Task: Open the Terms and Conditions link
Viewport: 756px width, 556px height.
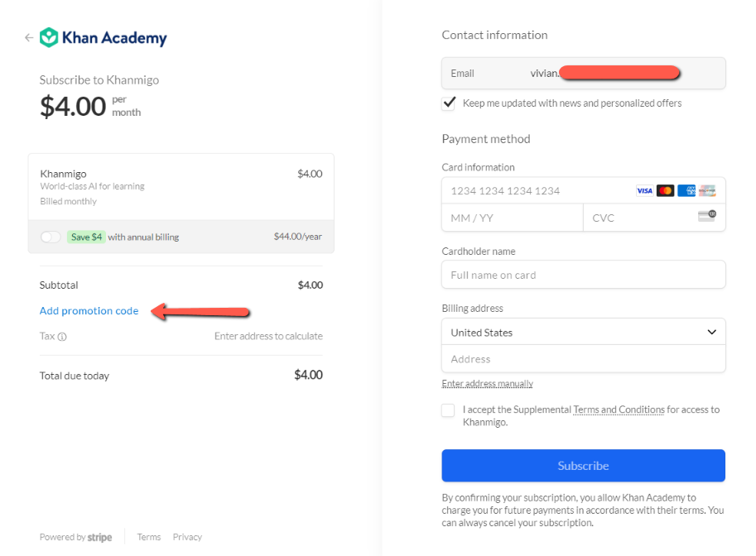Action: pyautogui.click(x=619, y=410)
